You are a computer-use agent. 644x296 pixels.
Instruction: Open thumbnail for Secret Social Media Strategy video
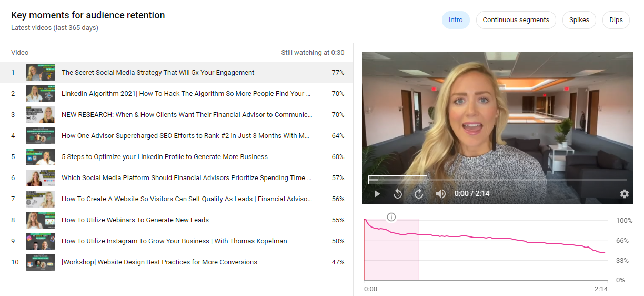[x=41, y=73]
